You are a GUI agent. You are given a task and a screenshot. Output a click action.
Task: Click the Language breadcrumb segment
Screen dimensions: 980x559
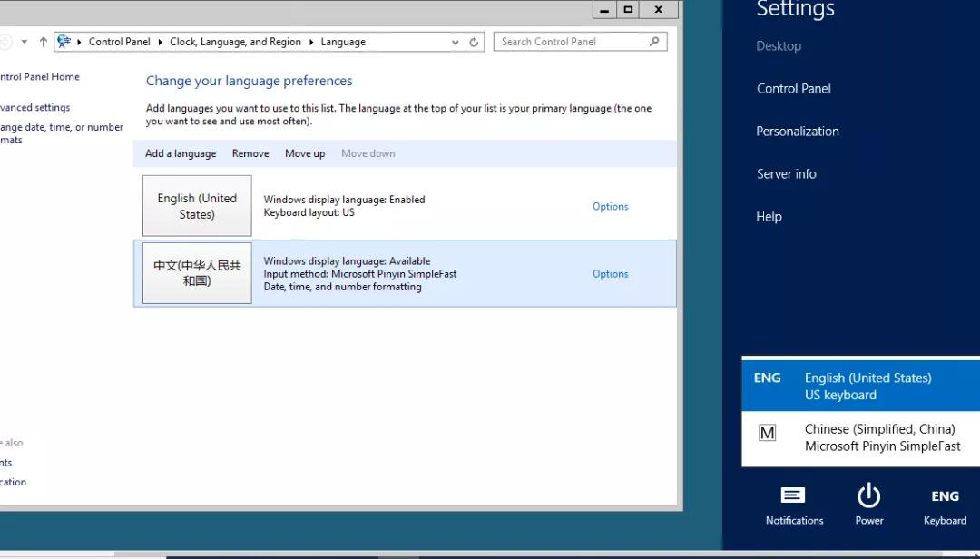[x=343, y=42]
